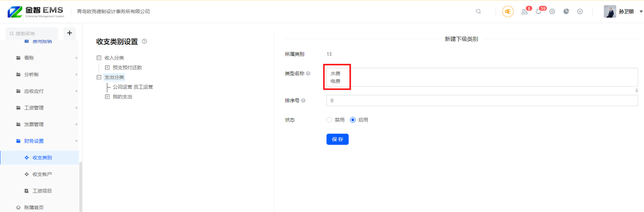Click the help icon beside 收支类别设置
Image resolution: width=644 pixels, height=212 pixels.
point(144,41)
